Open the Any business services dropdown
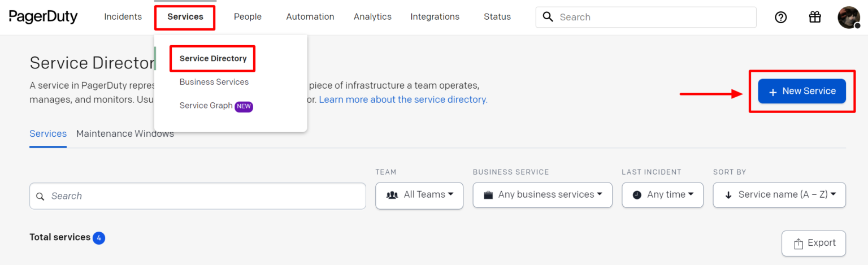Viewport: 868px width, 265px height. [x=542, y=195]
